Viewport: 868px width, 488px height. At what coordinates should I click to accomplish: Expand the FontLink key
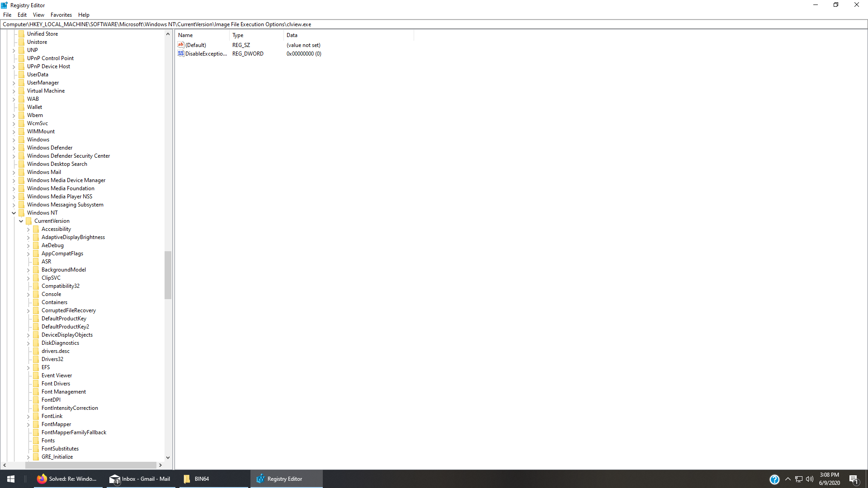28,416
